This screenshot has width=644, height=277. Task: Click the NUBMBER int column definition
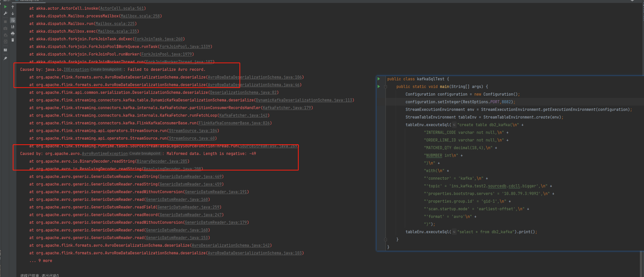(443, 155)
